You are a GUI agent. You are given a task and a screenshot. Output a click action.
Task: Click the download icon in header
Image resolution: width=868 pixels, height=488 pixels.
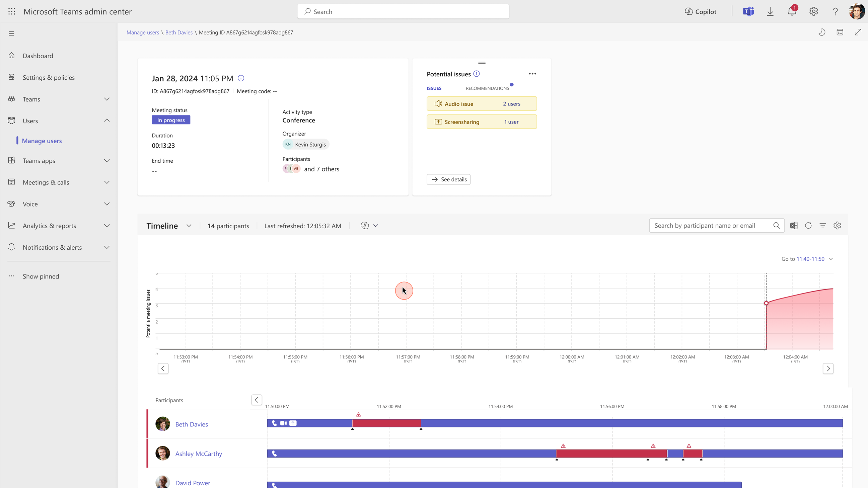[770, 11]
